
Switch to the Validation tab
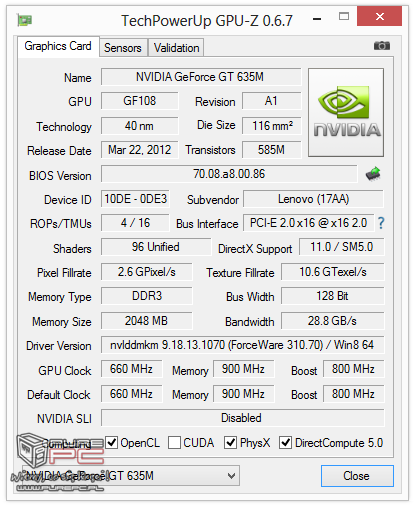(176, 48)
